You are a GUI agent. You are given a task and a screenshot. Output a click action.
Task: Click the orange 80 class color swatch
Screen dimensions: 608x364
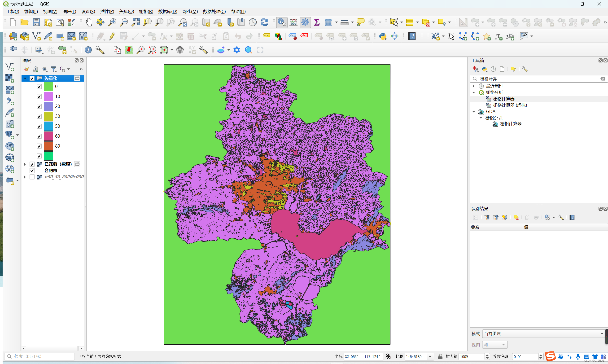coord(48,146)
